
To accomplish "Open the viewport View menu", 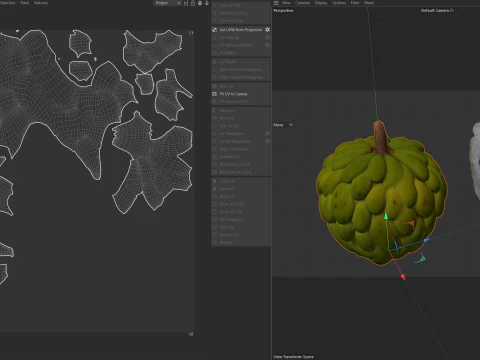I will pos(286,3).
